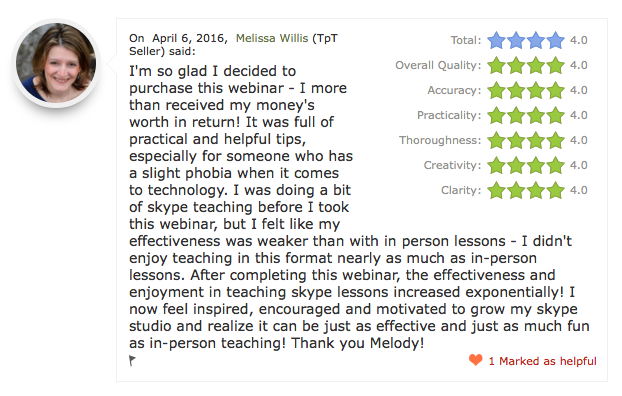
Task: Click the orange heart helpful icon
Action: coord(476,360)
